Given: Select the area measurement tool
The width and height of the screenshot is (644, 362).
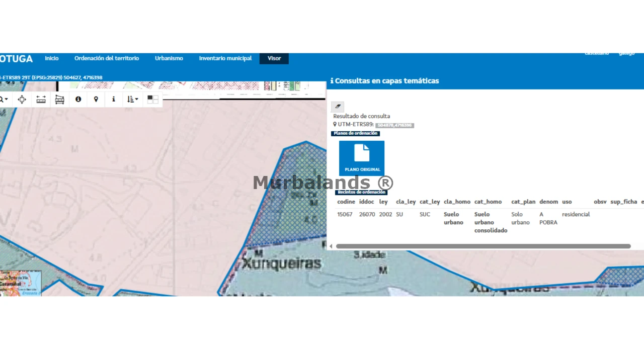Looking at the screenshot, I should coord(59,100).
